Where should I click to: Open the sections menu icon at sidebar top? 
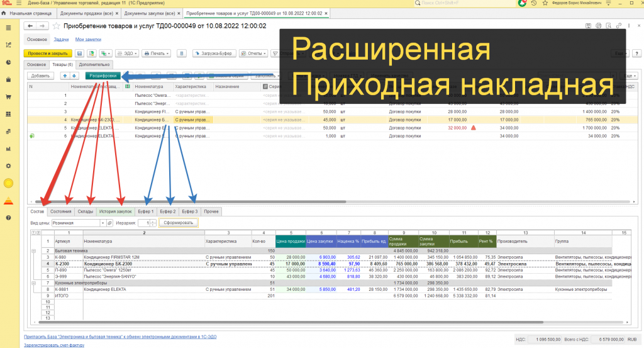coord(8,28)
